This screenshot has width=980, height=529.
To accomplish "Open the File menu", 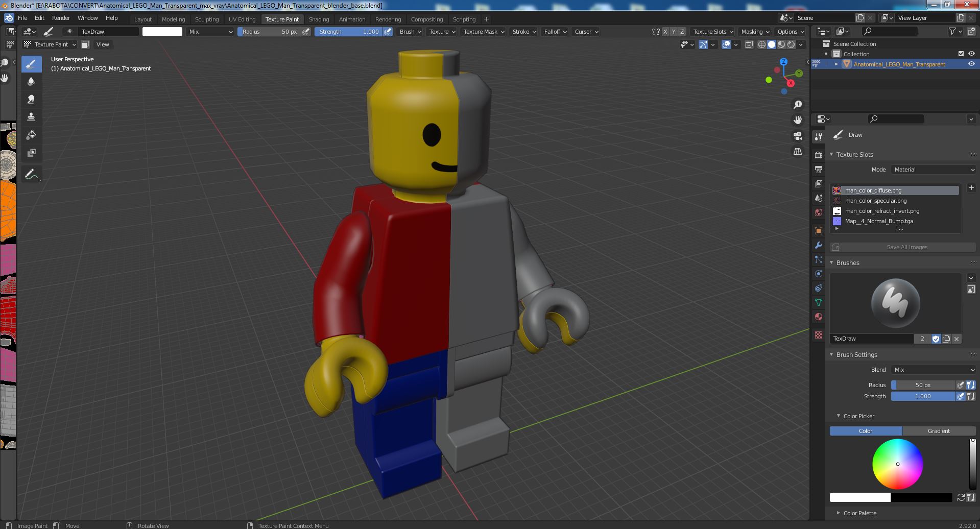I will point(22,18).
